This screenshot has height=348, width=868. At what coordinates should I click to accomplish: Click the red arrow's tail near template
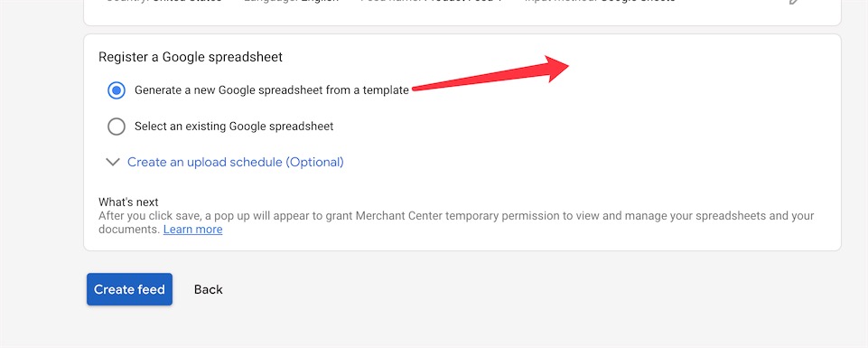click(416, 88)
